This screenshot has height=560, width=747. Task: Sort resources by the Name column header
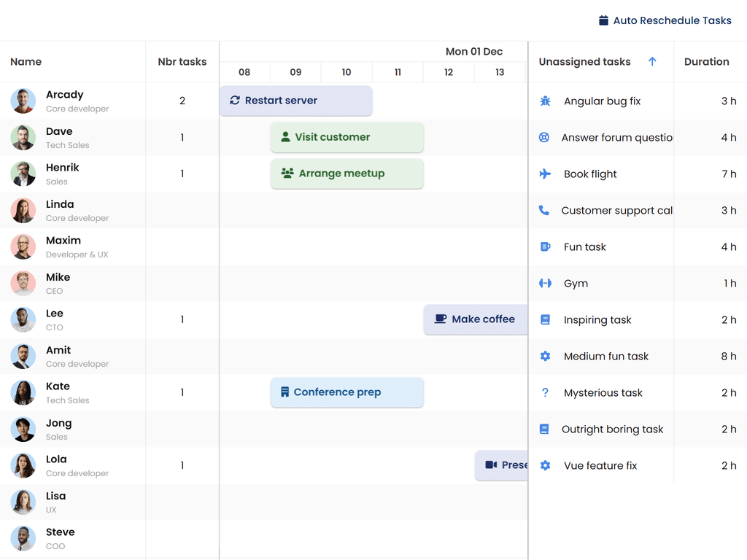point(26,62)
